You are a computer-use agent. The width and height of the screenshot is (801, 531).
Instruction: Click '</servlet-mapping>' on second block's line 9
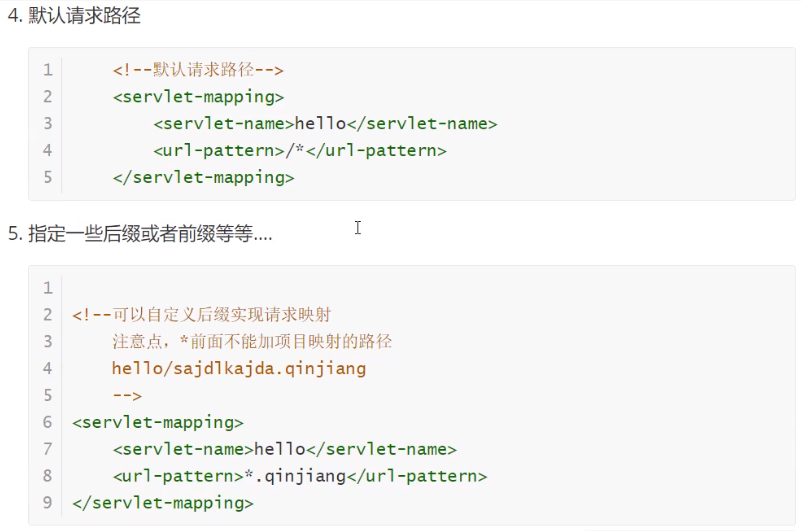(163, 503)
